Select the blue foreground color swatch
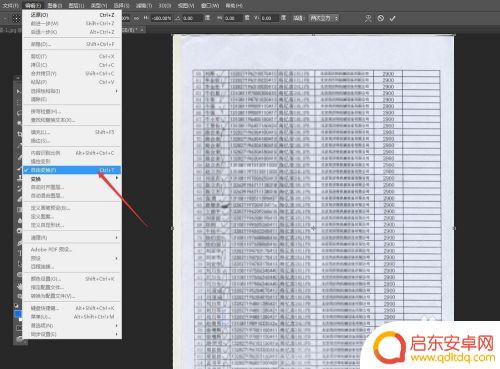 (18, 313)
